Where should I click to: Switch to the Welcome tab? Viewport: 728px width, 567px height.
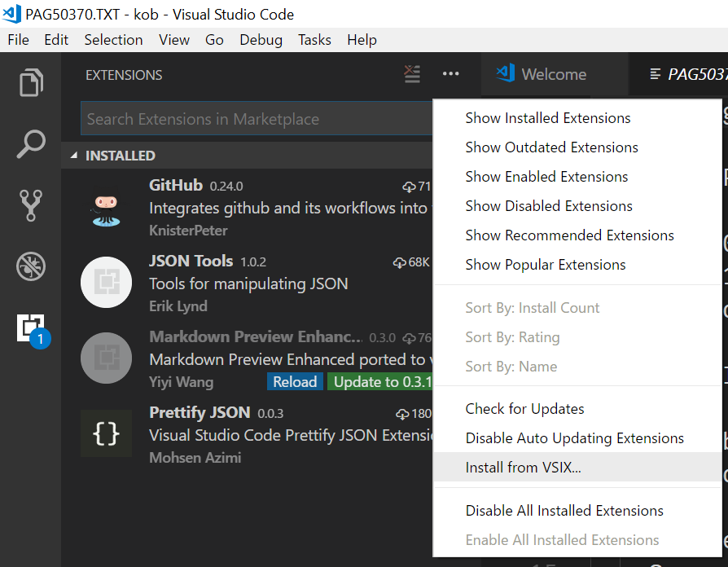[x=555, y=74]
